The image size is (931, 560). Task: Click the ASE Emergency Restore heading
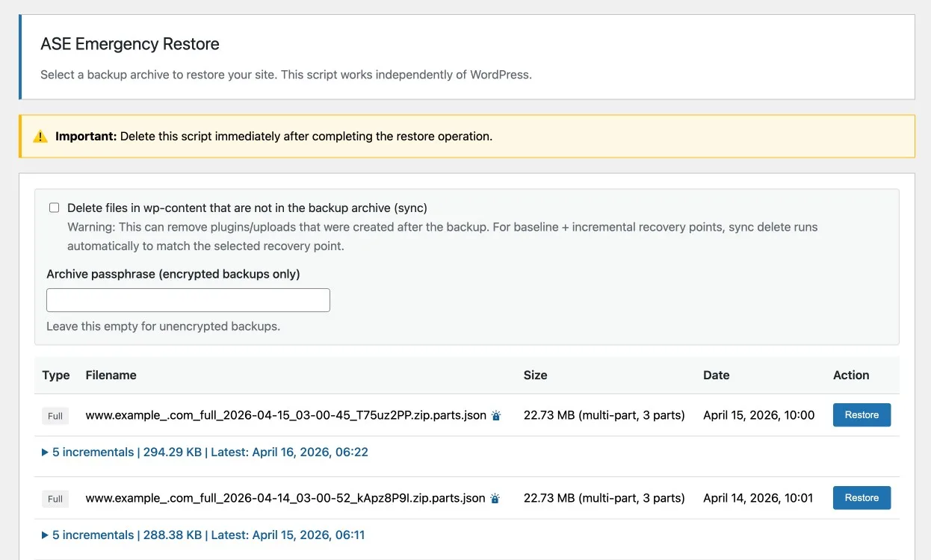coord(130,44)
